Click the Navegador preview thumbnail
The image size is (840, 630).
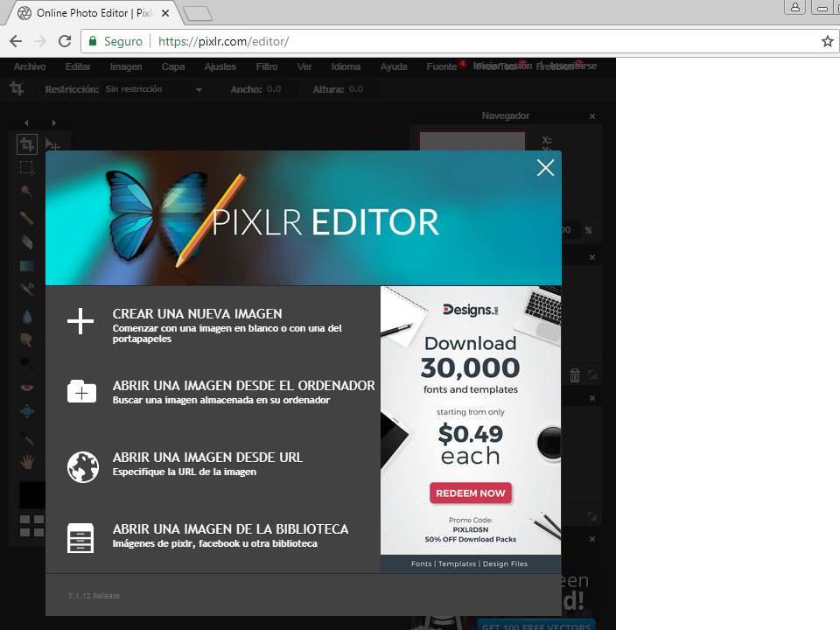click(472, 142)
